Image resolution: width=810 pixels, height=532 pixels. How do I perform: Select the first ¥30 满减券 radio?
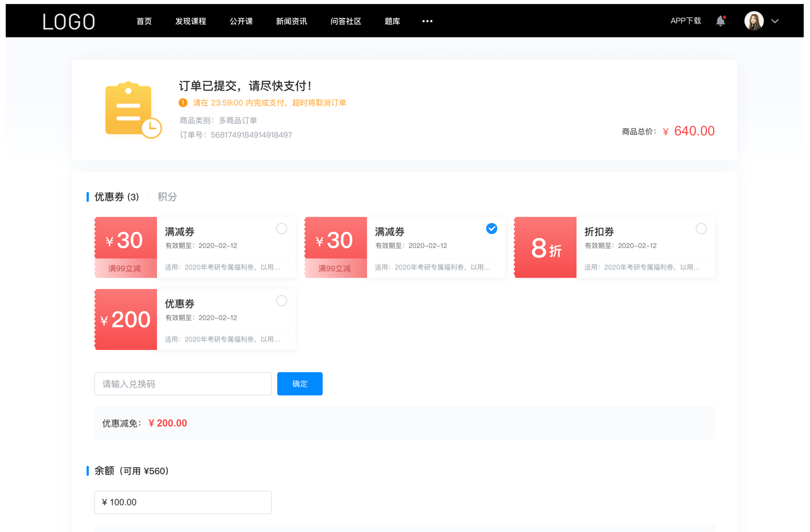pyautogui.click(x=281, y=228)
